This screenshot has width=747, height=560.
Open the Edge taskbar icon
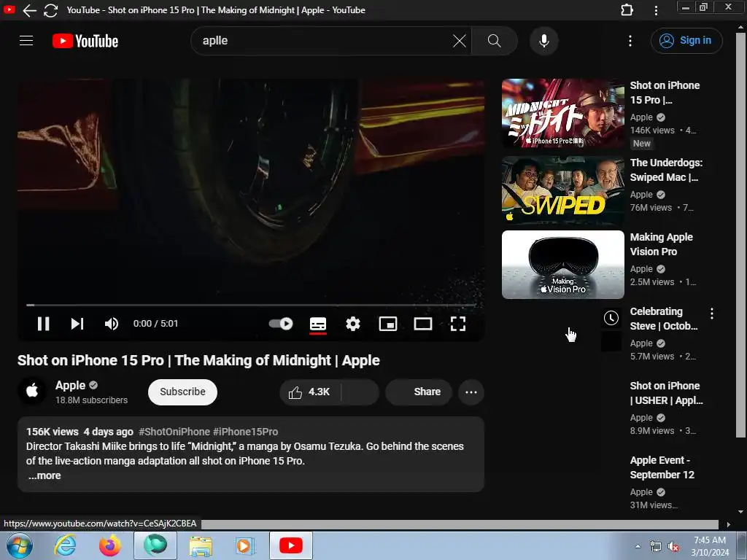(155, 545)
